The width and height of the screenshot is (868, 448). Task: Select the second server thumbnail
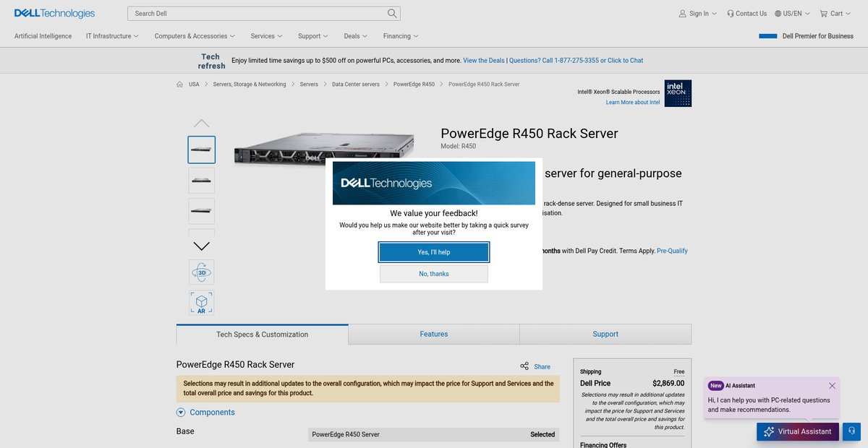point(202,180)
